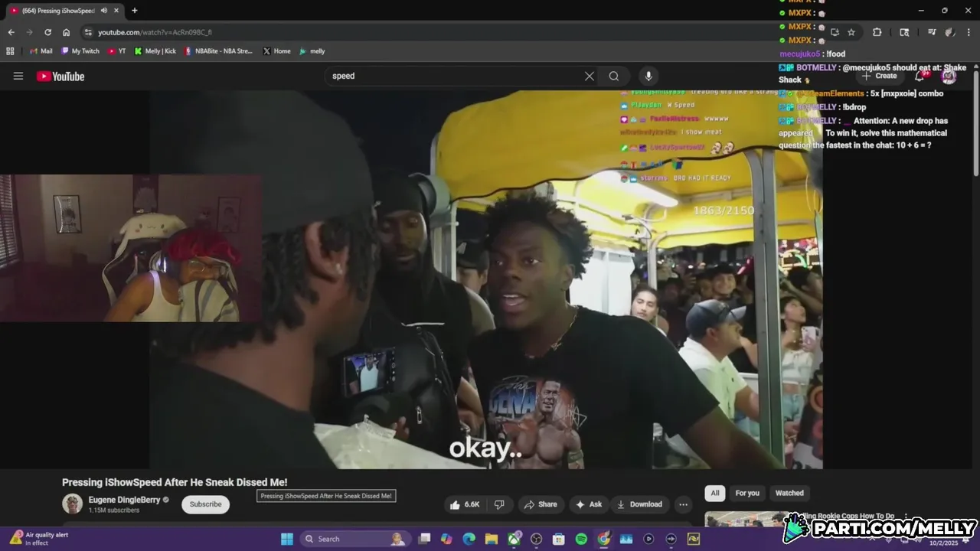The width and height of the screenshot is (980, 551).
Task: Open Chrome from the taskbar
Action: click(603, 539)
